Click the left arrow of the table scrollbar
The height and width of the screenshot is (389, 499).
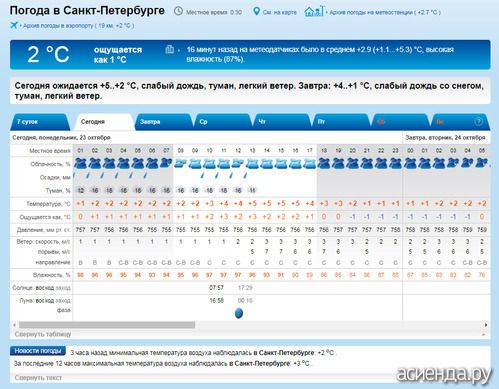tap(14, 325)
